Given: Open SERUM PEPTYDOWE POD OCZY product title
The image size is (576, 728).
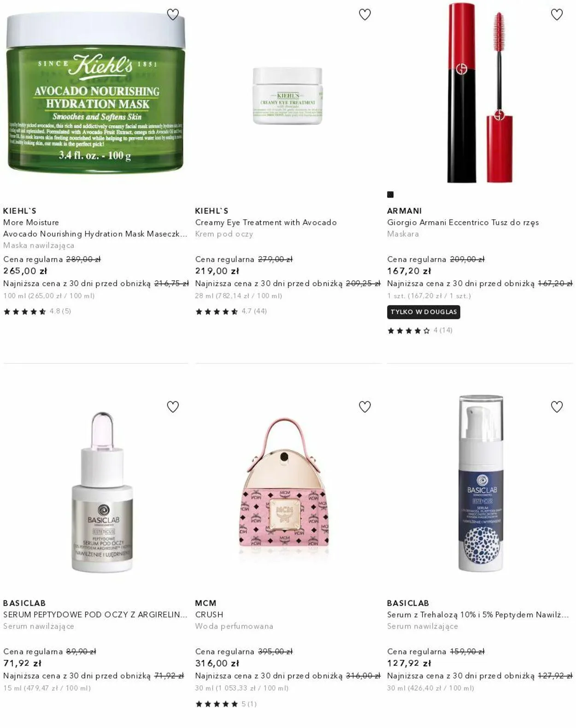Looking at the screenshot, I should [x=95, y=615].
